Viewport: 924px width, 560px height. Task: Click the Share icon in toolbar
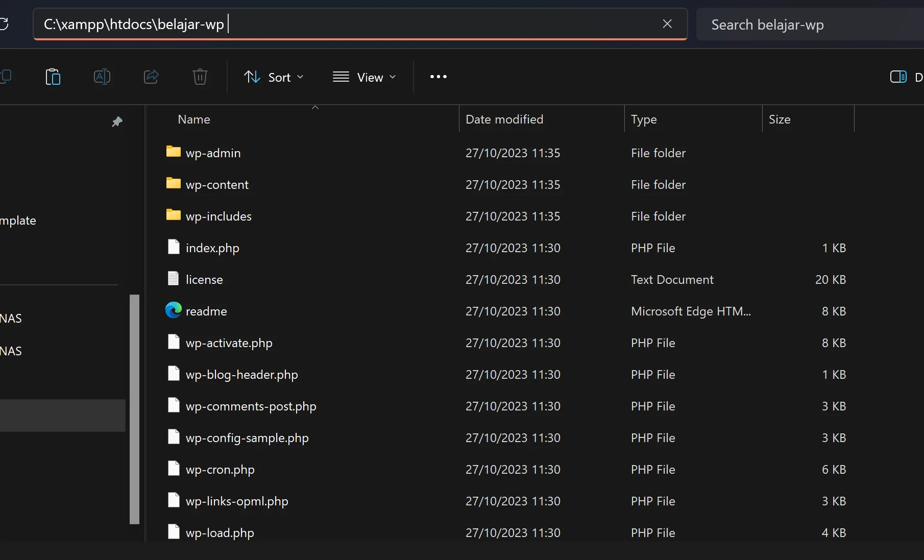pos(151,77)
